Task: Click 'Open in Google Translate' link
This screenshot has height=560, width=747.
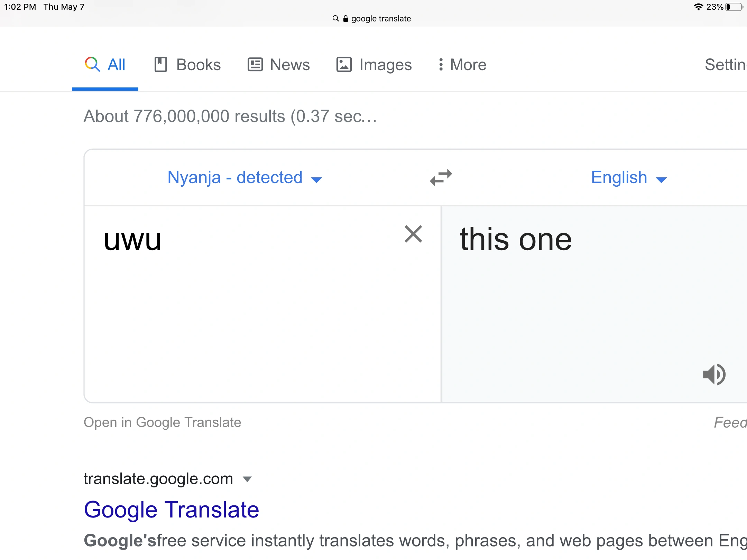Action: [162, 422]
